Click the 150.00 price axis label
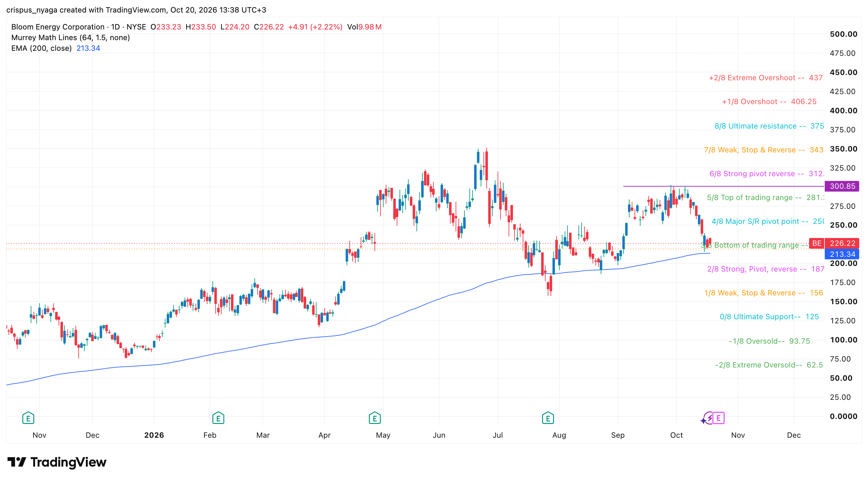This screenshot has height=481, width=868. (x=844, y=302)
